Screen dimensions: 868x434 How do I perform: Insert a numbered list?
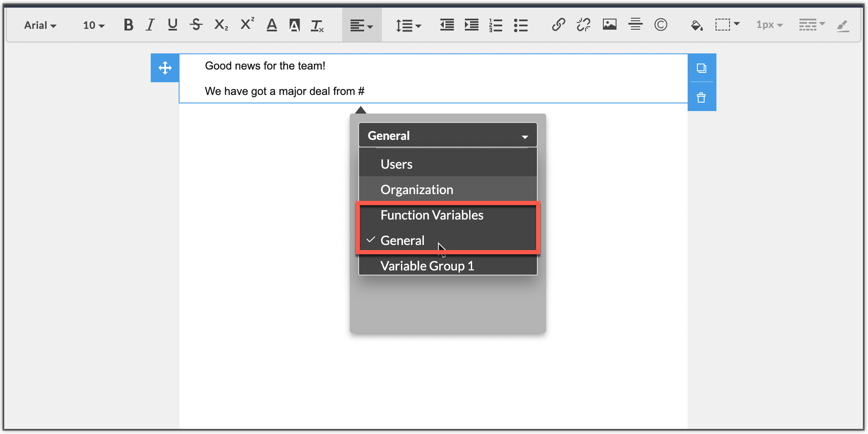click(x=496, y=25)
